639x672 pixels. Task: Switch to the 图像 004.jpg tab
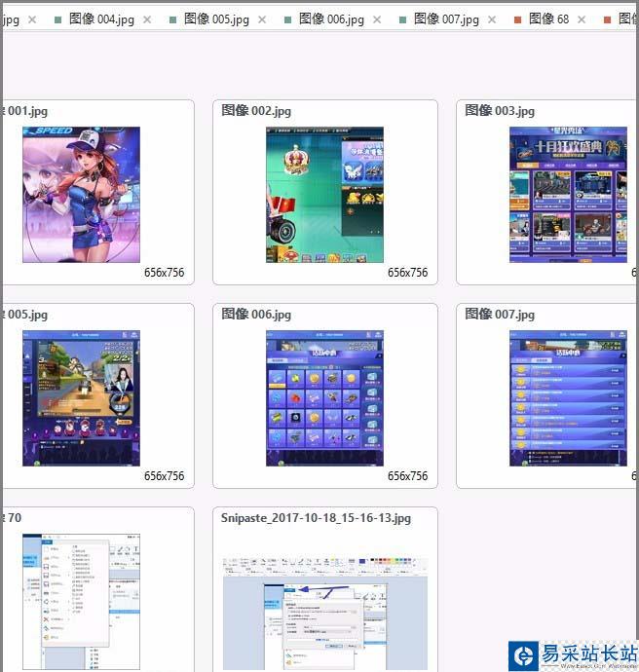[x=101, y=19]
